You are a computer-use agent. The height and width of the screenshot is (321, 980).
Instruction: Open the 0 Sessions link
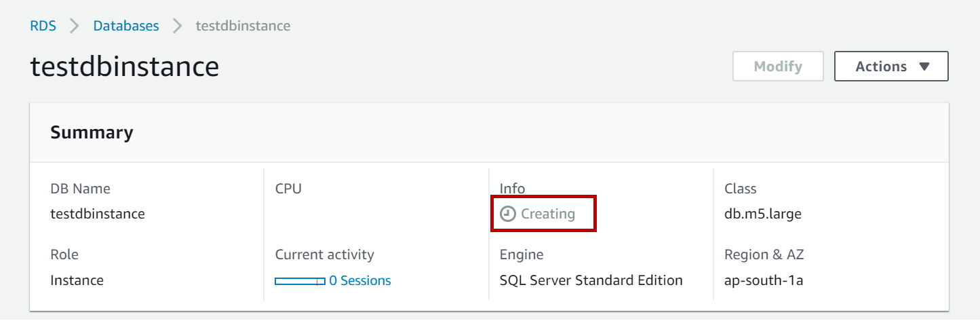(x=360, y=280)
